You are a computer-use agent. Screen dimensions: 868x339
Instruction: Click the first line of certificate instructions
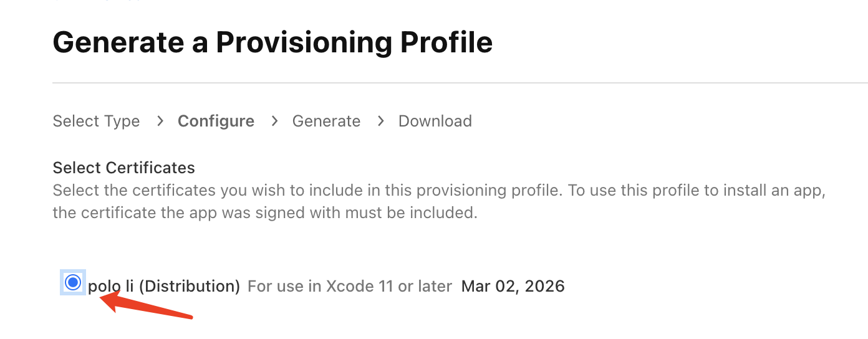[439, 190]
